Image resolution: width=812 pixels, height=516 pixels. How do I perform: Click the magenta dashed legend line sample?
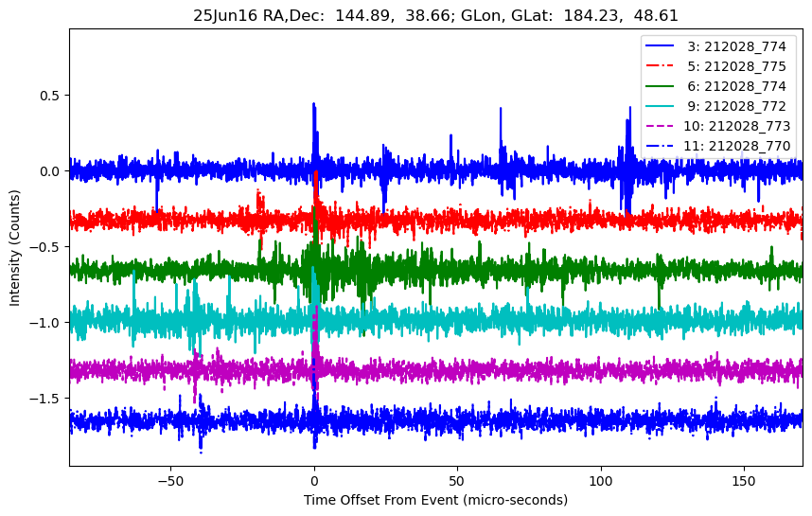pos(660,126)
